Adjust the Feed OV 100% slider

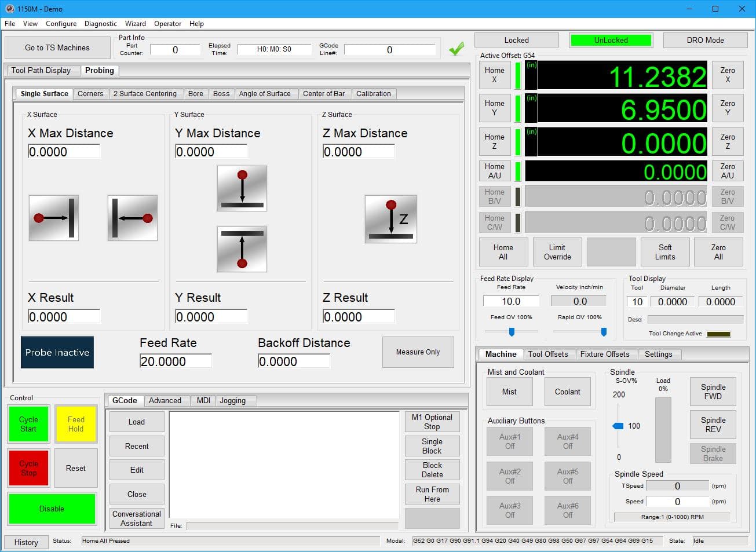[x=511, y=331]
